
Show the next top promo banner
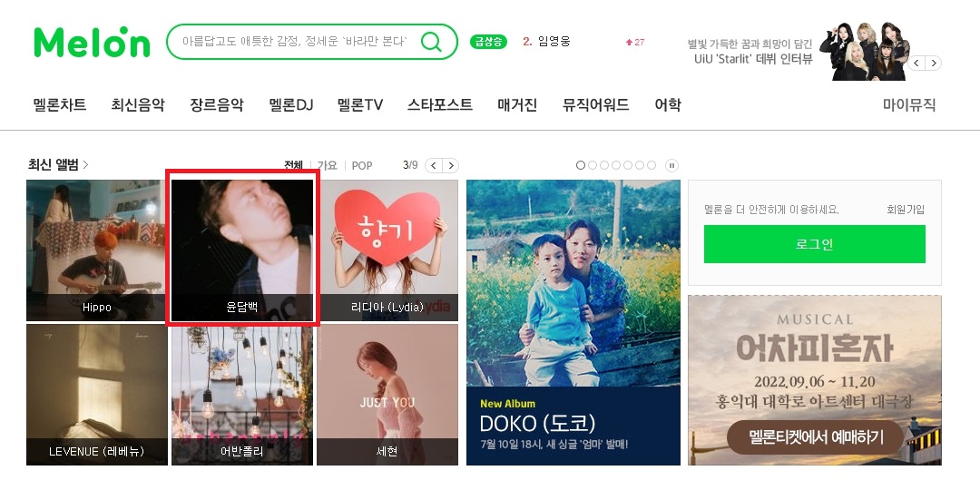point(933,64)
